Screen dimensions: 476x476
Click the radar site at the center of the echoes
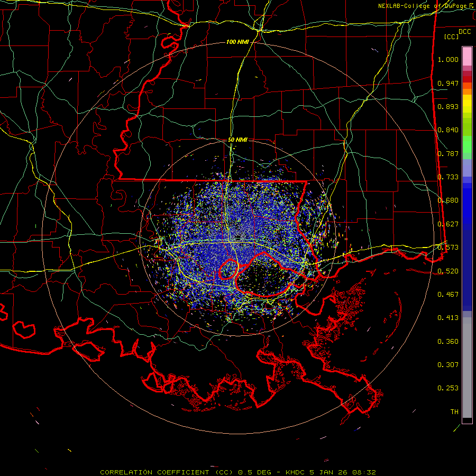pyautogui.click(x=238, y=238)
